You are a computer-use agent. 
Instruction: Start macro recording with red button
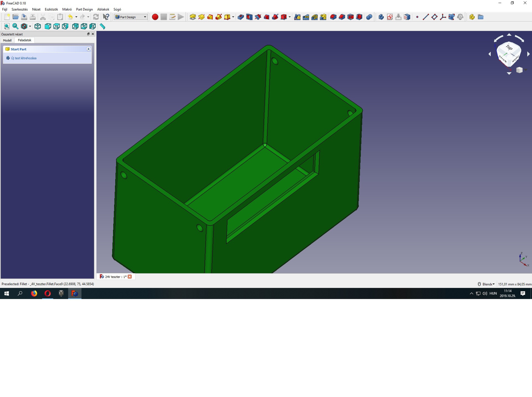click(x=155, y=17)
